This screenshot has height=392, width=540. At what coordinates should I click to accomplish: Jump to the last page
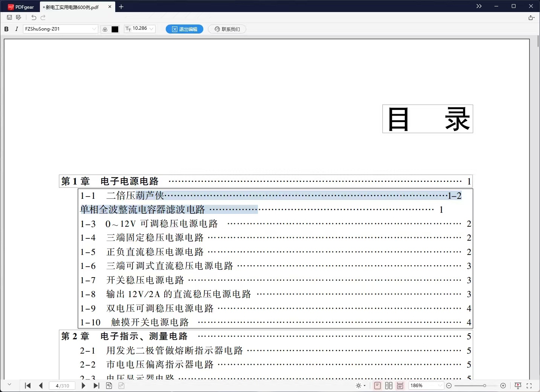[x=96, y=386]
